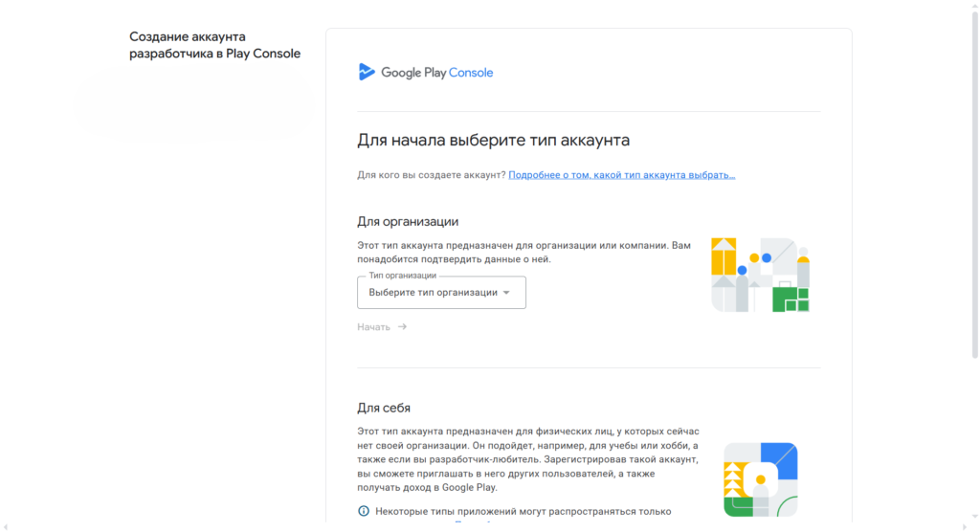Click the info icon beside 'Некоторые типы приложений'
Viewport: 980px width, 532px height.
click(x=363, y=511)
